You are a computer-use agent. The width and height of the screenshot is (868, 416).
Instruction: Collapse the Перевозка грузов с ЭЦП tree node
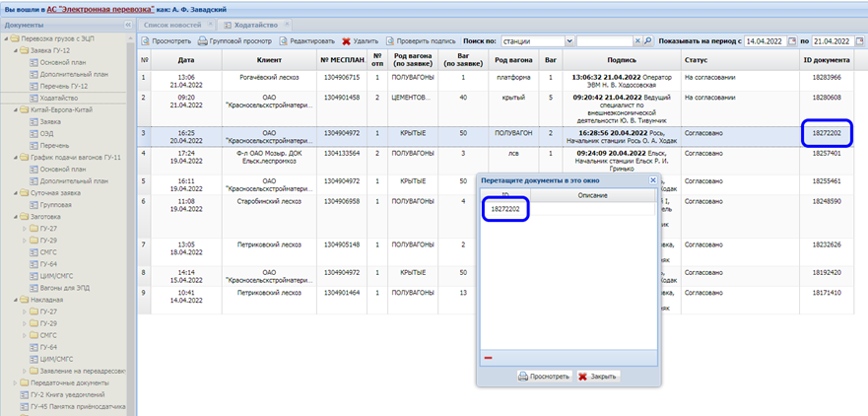(x=6, y=38)
